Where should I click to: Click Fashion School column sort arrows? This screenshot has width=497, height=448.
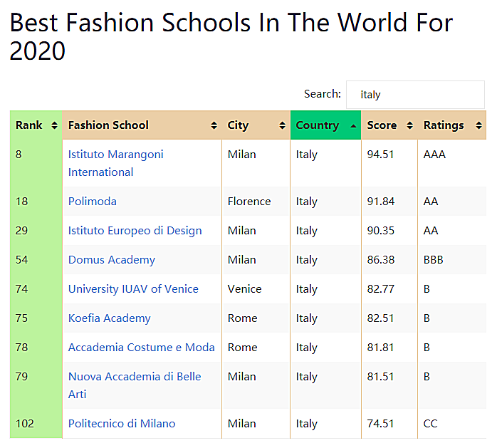click(214, 125)
